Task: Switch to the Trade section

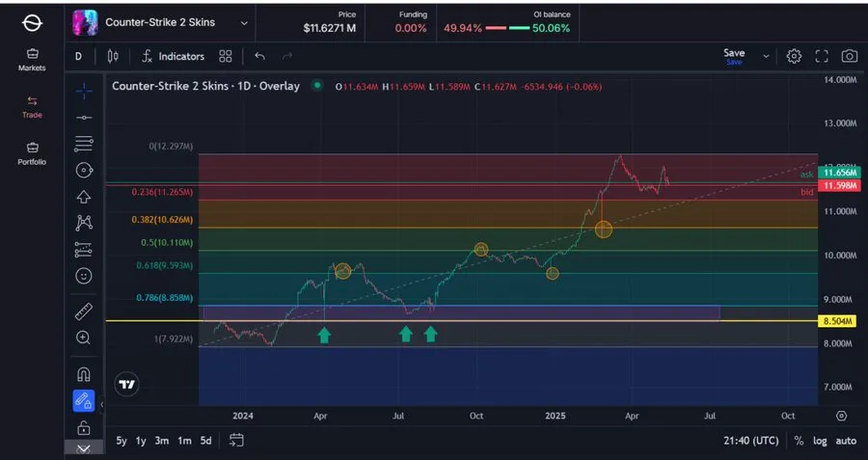Action: pyautogui.click(x=32, y=107)
